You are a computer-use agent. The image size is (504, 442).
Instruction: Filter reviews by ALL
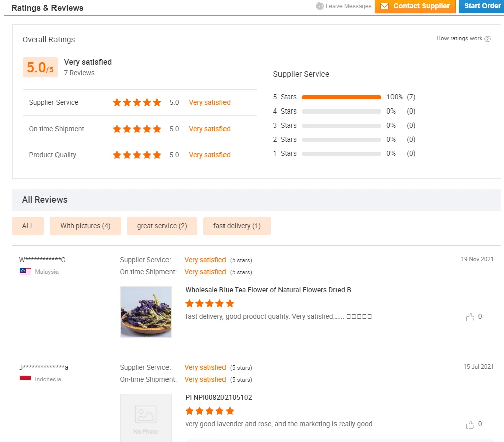[28, 226]
